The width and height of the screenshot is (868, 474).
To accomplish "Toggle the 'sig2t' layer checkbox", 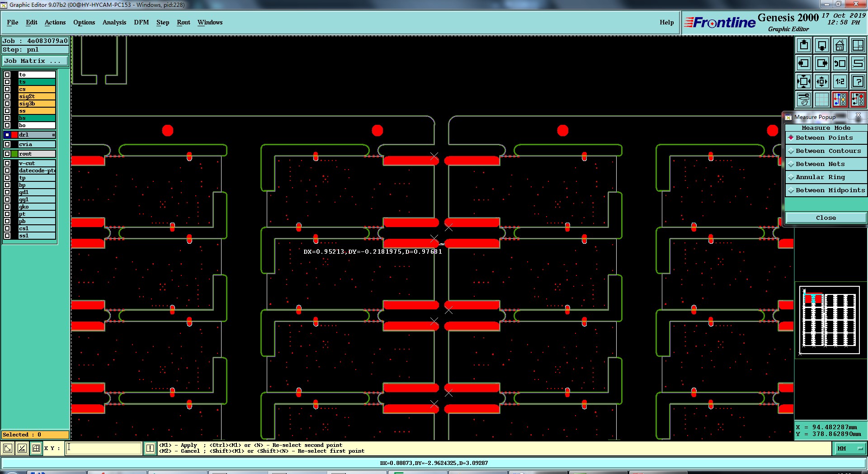I will click(7, 96).
